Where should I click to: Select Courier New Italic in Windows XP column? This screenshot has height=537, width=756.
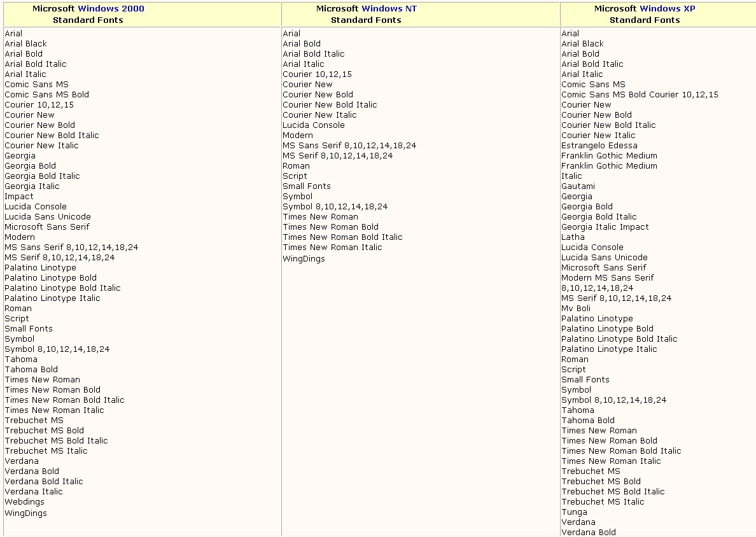click(598, 136)
